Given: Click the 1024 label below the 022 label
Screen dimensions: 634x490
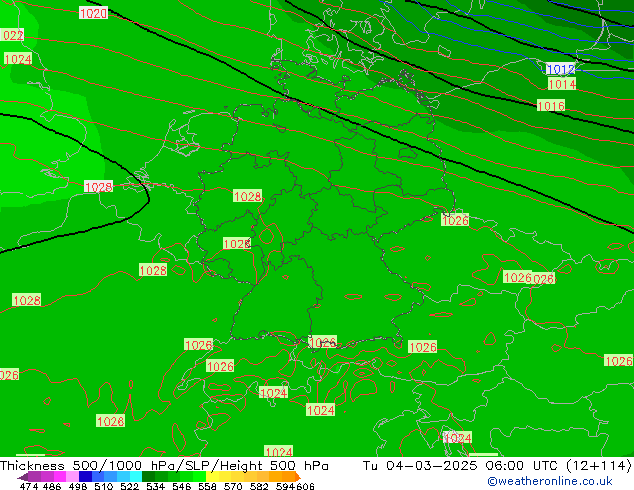Looking at the screenshot, I should pyautogui.click(x=18, y=59).
